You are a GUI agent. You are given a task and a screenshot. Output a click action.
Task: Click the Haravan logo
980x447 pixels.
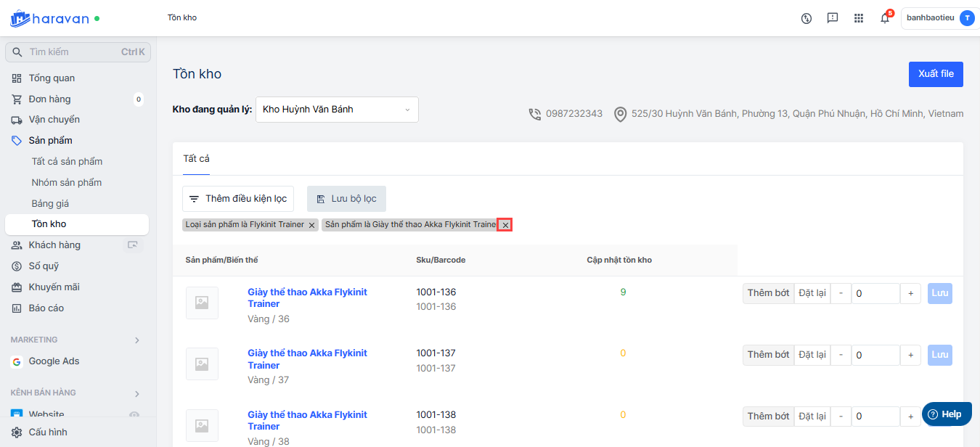pyautogui.click(x=49, y=18)
